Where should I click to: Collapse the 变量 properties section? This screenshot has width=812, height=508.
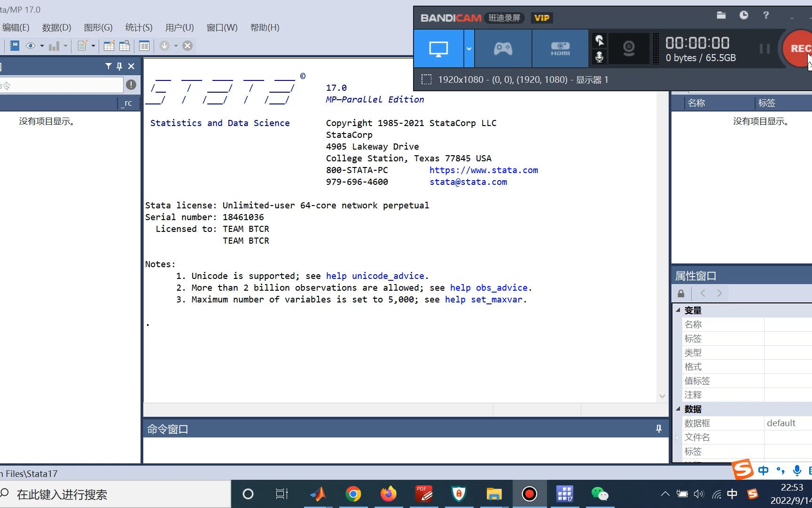point(678,310)
